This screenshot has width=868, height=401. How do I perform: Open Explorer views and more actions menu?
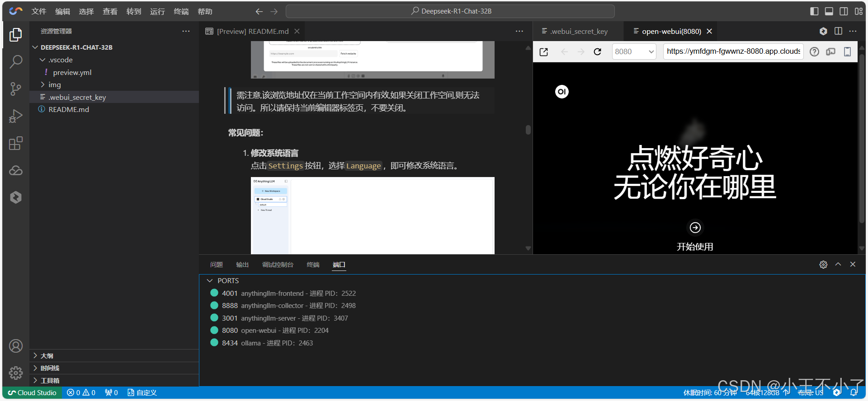(186, 31)
